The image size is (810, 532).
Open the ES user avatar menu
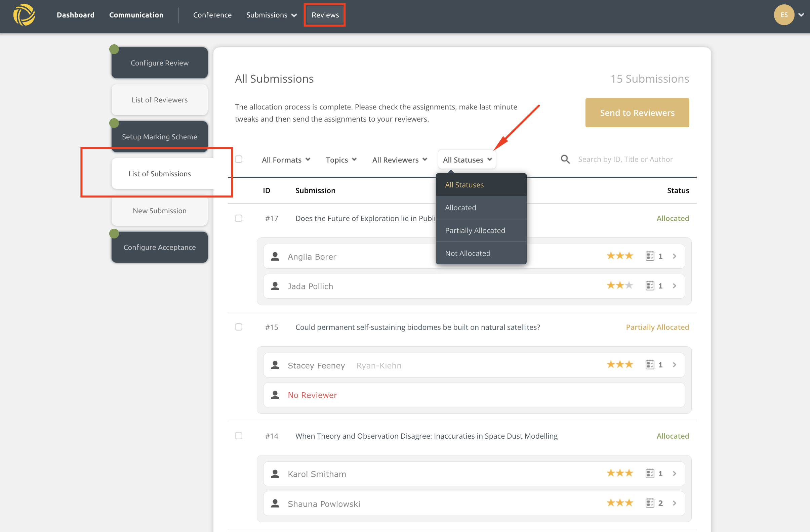(x=784, y=15)
